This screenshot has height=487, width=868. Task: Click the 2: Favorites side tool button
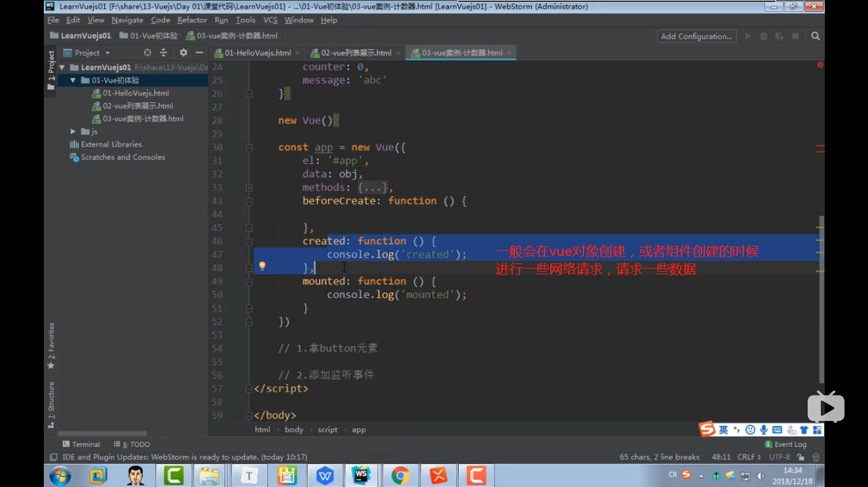click(51, 347)
